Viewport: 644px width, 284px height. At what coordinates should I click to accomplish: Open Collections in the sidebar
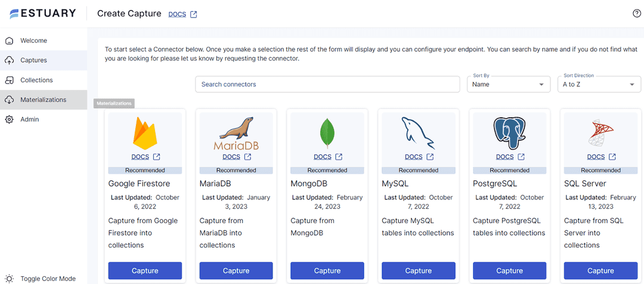(x=44, y=80)
